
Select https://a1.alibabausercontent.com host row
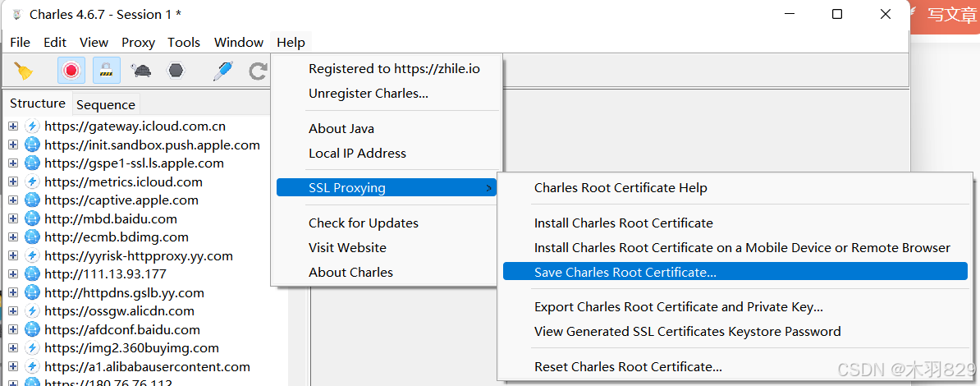(x=148, y=366)
